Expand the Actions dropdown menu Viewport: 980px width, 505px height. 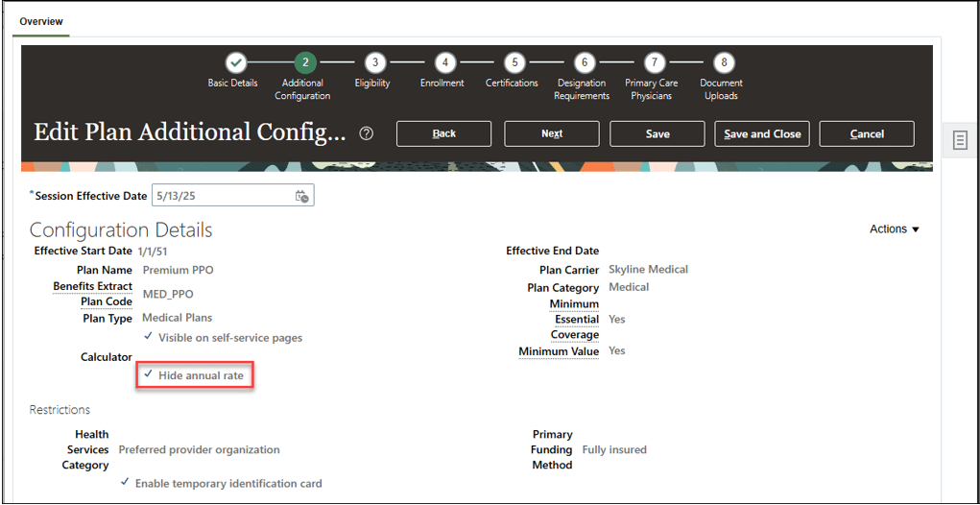(x=895, y=229)
